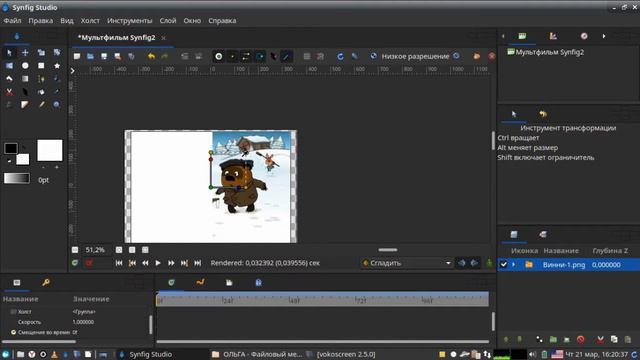640x360 pixels.
Task: Open the Сгладить interpolation dropdown
Action: (x=407, y=263)
